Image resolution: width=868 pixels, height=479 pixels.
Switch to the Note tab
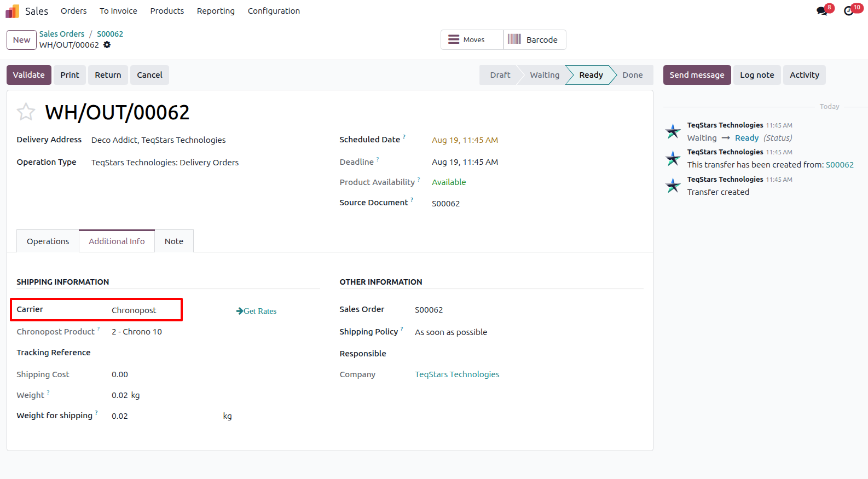point(174,241)
